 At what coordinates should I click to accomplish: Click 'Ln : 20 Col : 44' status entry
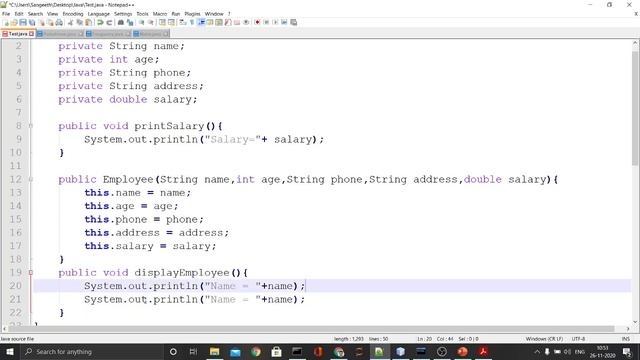click(x=435, y=339)
